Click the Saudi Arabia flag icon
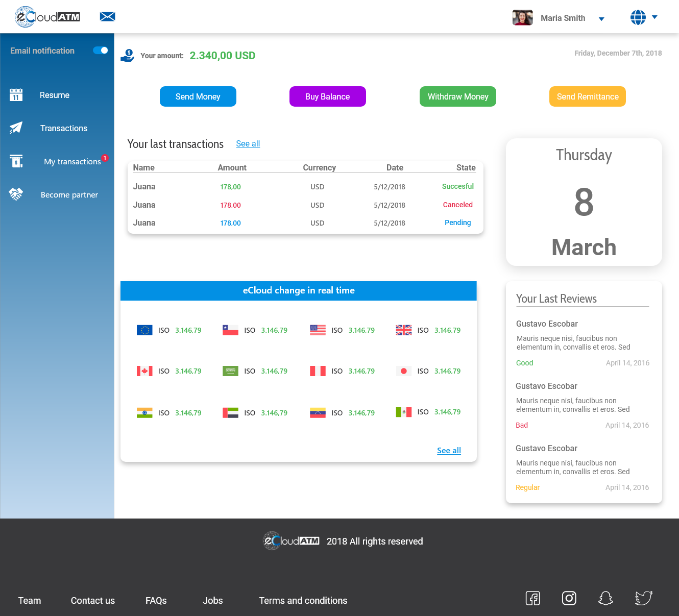This screenshot has width=679, height=616. tap(230, 371)
